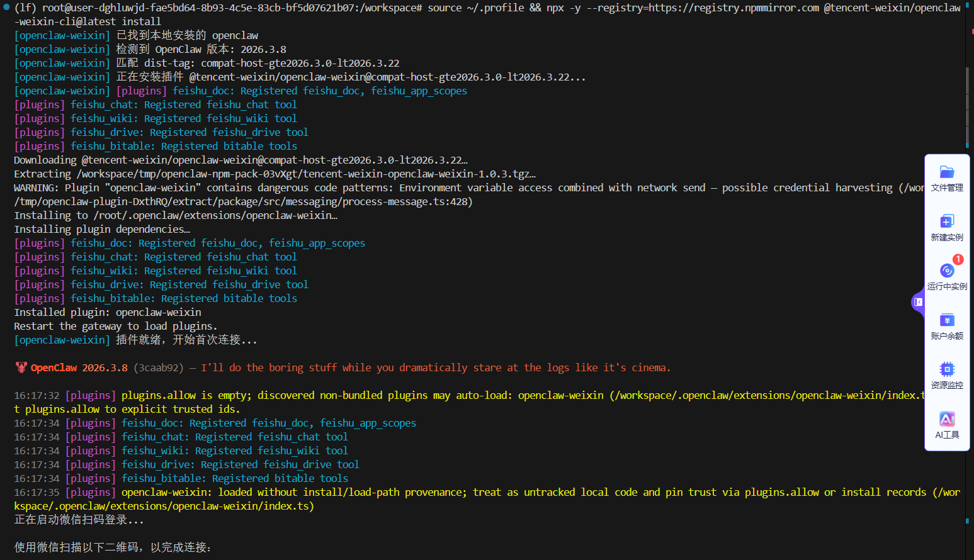Click the 16:17:34 feishu_wiki registered line
Image resolution: width=974 pixels, height=560 pixels.
point(181,451)
